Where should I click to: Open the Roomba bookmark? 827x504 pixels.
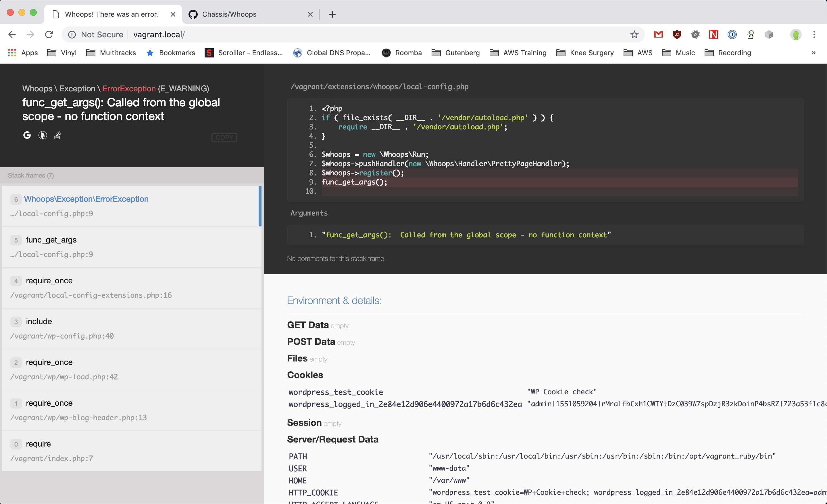[401, 53]
